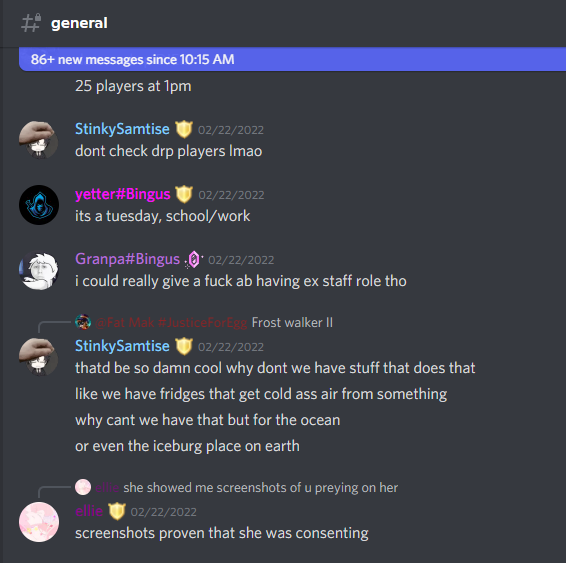This screenshot has width=566, height=563.
Task: Click ellie's large pink avatar
Action: [39, 522]
